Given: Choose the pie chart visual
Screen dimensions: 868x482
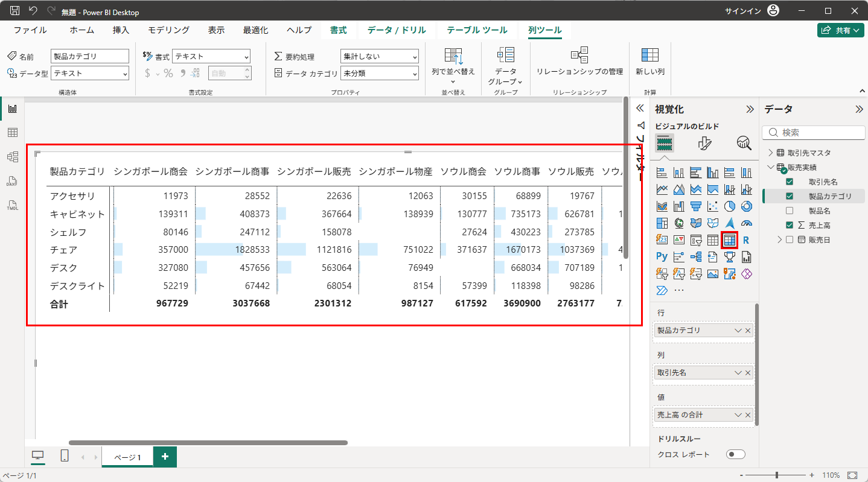Looking at the screenshot, I should [x=730, y=206].
